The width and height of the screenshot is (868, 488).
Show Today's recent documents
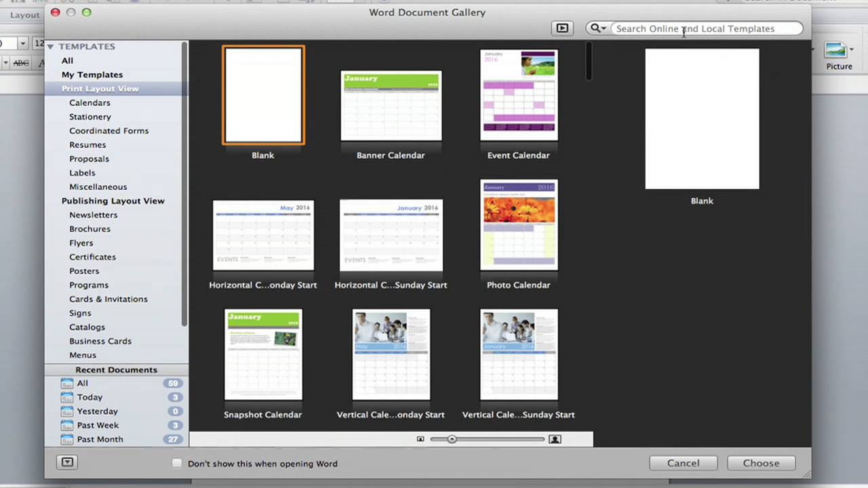[x=90, y=397]
